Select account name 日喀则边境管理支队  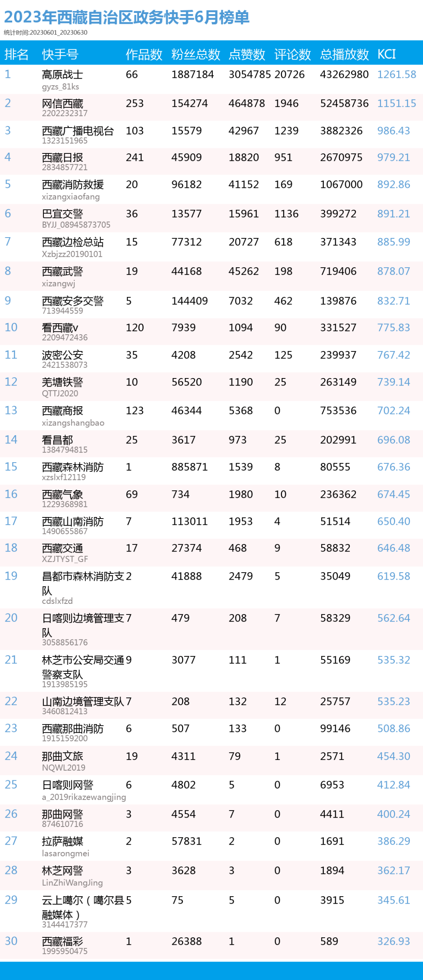coord(83,625)
